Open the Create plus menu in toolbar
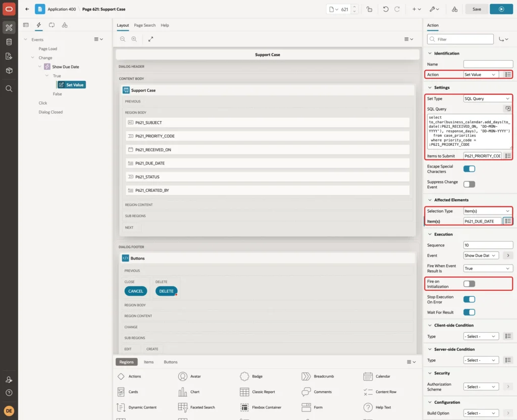 click(417, 9)
